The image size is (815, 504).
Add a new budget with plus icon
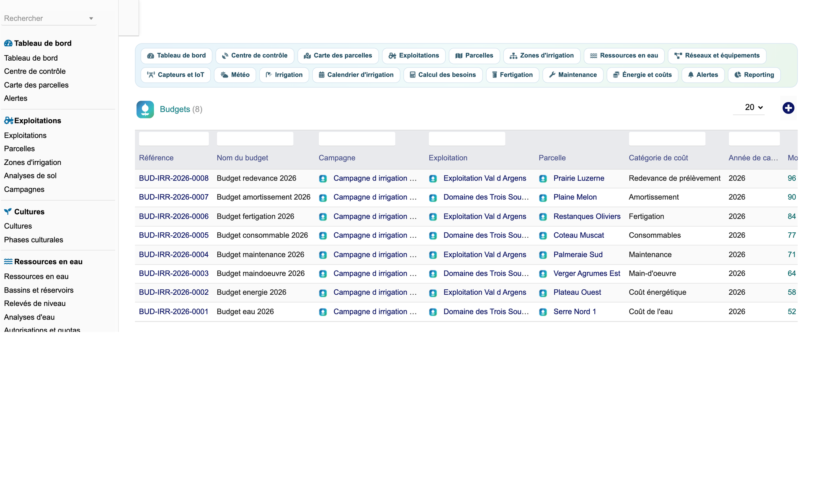pyautogui.click(x=788, y=108)
